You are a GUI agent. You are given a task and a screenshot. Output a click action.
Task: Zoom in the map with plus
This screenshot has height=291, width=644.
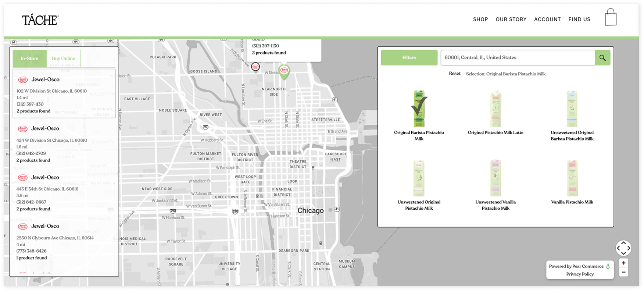point(624,263)
